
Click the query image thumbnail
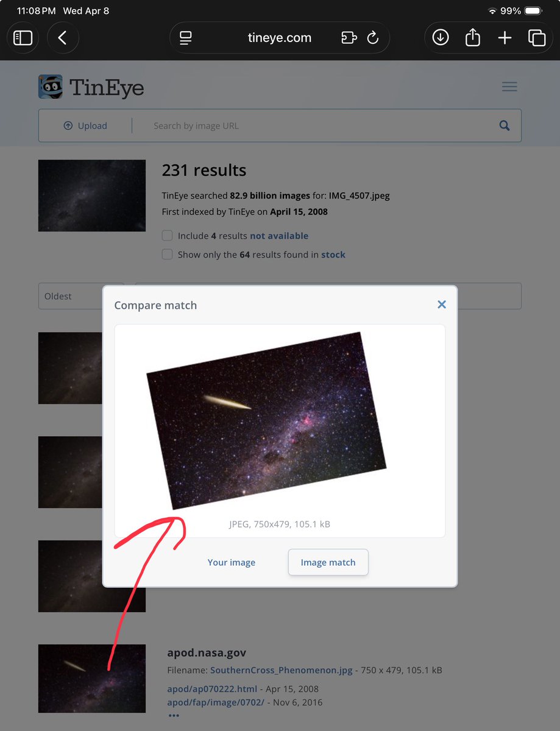point(92,196)
